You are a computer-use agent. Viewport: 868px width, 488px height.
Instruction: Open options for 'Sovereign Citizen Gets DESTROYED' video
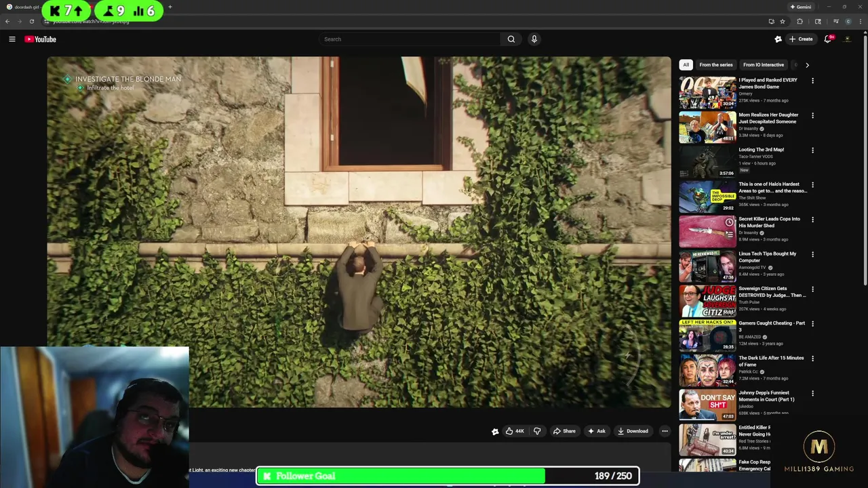(812, 289)
